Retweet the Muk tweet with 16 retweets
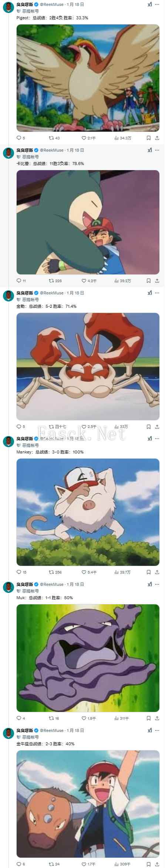Viewport: 166px width, 868px height. click(54, 718)
